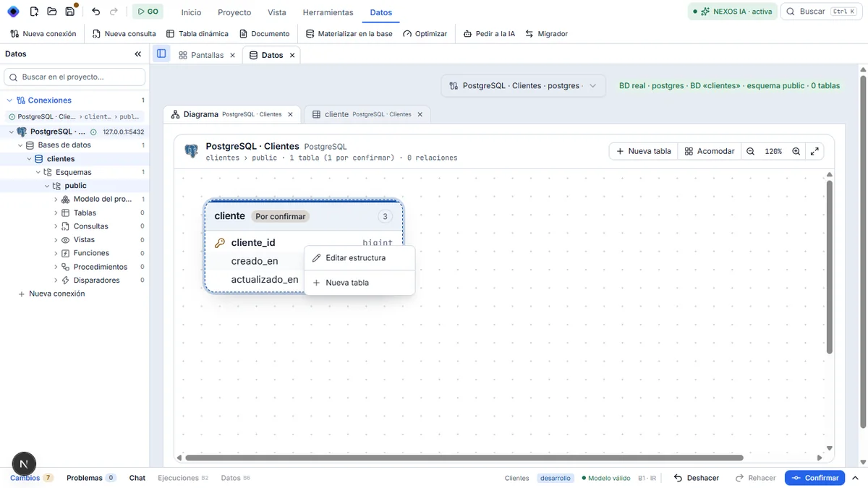Undo with the top toolbar arrow icon
The image size is (868, 488).
coord(96,12)
